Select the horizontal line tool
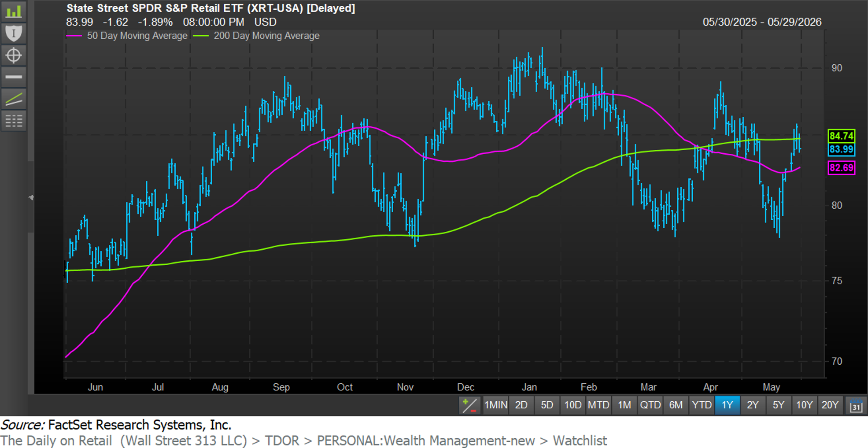868x448 pixels. tap(14, 77)
